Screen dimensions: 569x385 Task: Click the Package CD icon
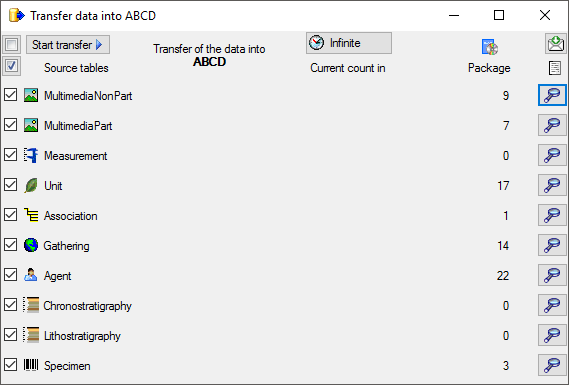coord(490,47)
